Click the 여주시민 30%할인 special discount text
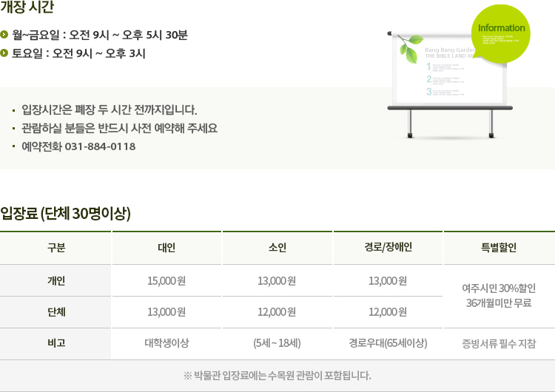 coord(499,288)
